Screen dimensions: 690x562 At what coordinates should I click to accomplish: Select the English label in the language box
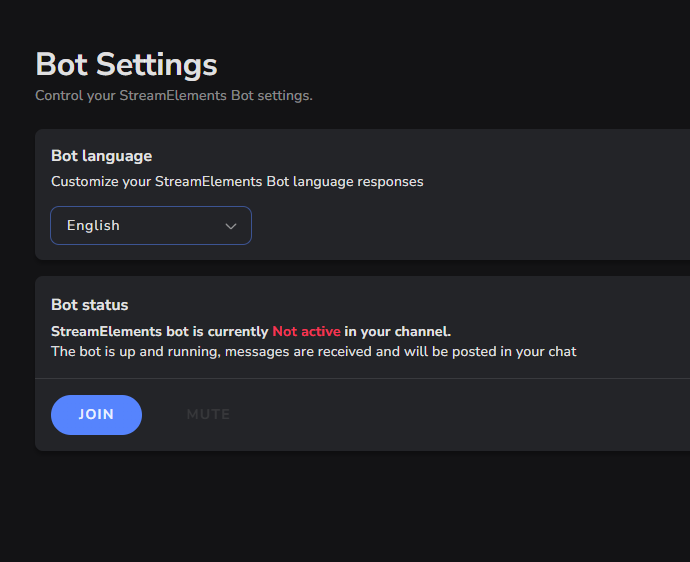[93, 225]
